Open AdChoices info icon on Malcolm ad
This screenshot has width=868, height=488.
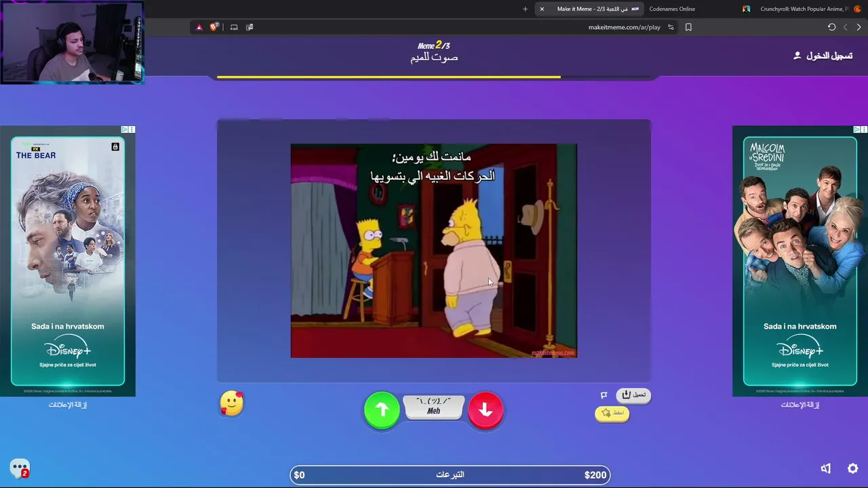pyautogui.click(x=857, y=129)
